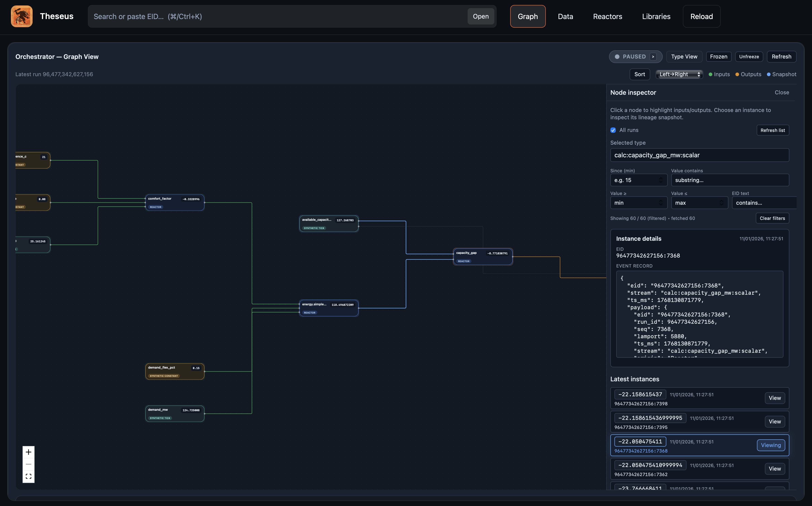Uncheck the All runs checkbox
Viewport: 812px width, 506px height.
coord(613,130)
